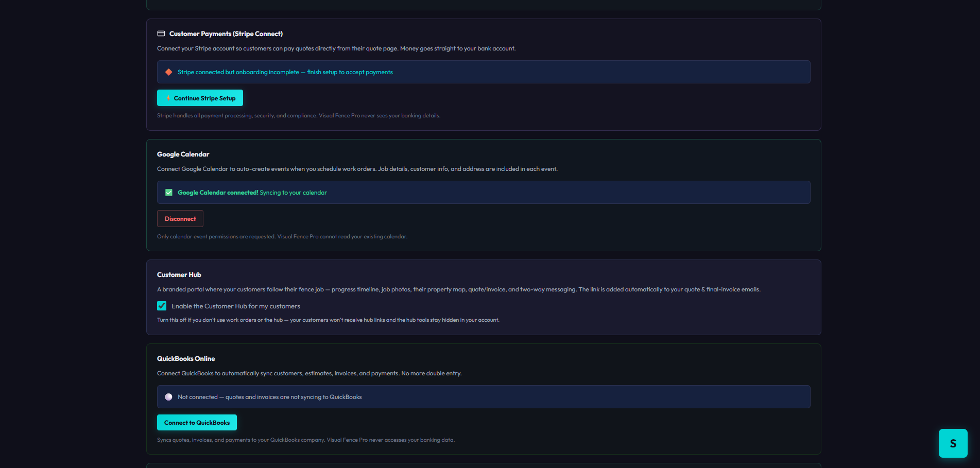Click the lightning icon in Stripe Setup button

[168, 98]
